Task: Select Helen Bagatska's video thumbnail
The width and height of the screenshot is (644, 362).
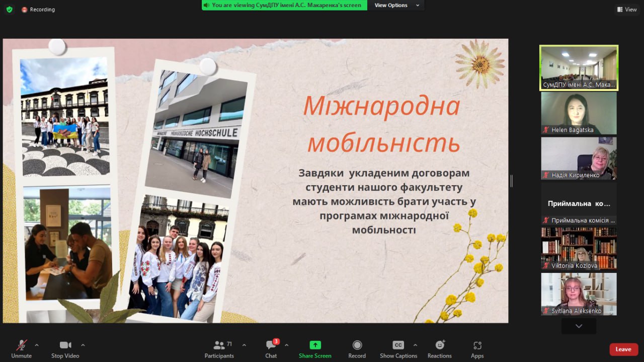Action: pos(579,113)
